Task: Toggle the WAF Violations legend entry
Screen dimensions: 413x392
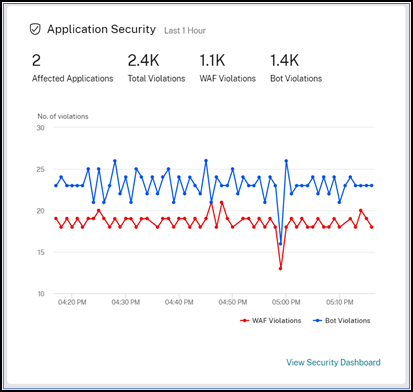Action: (x=271, y=321)
